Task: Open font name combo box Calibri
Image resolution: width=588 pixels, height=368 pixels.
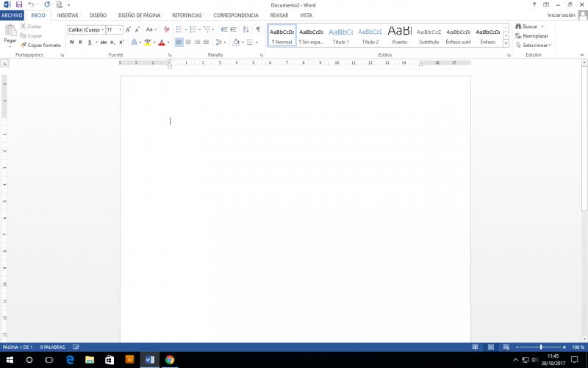Action: (x=86, y=29)
